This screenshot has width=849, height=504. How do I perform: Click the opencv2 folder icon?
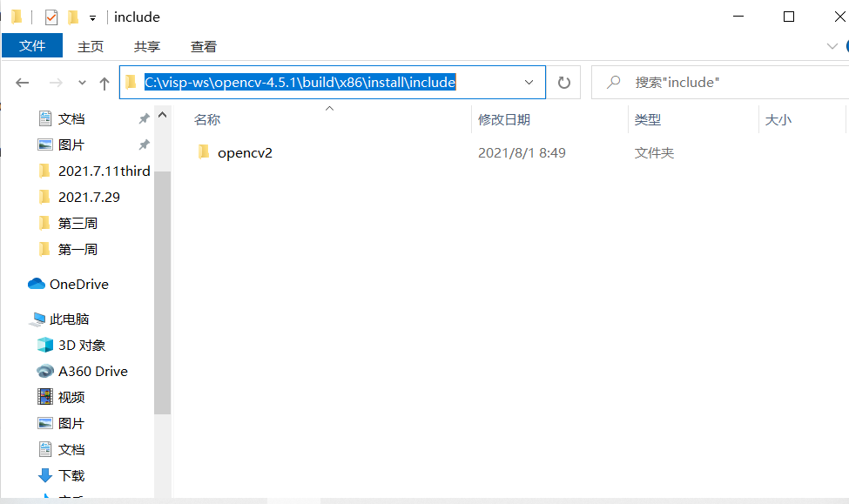coord(204,152)
